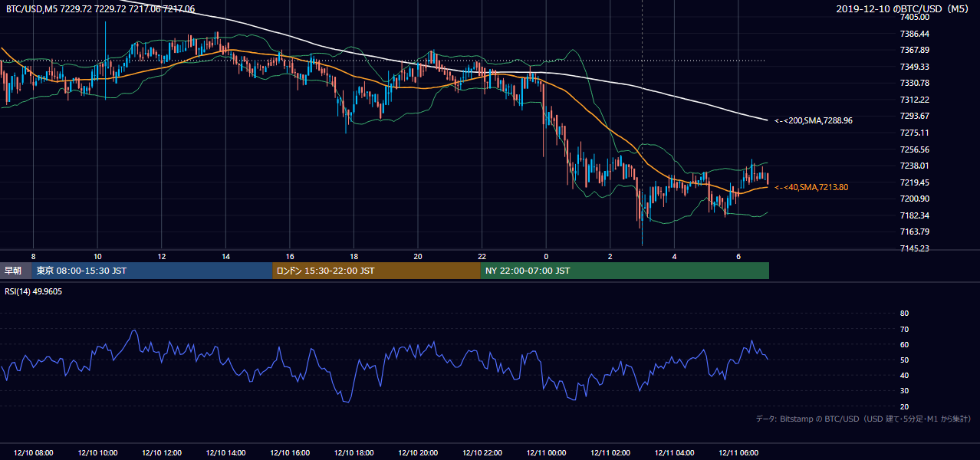
Task: Click the Bitstamp data source note
Action: [863, 419]
